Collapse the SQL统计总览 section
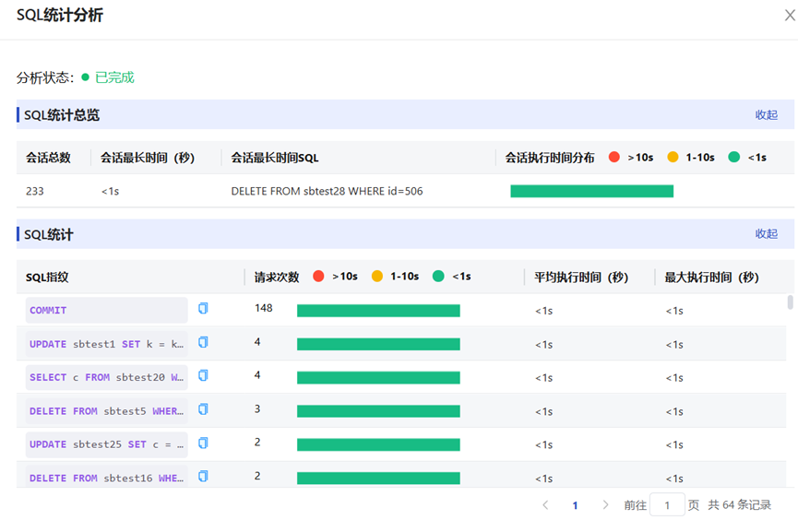This screenshot has height=532, width=798. [x=766, y=115]
